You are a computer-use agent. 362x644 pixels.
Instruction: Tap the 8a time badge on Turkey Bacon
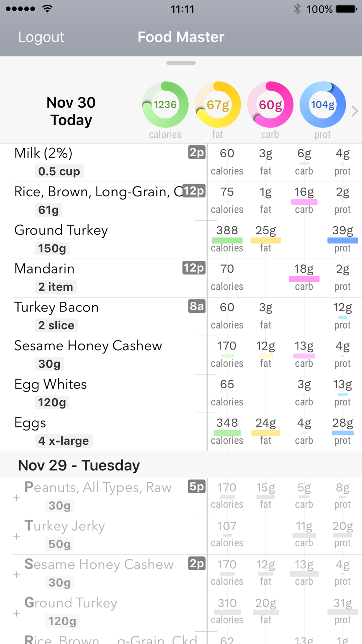click(x=197, y=306)
